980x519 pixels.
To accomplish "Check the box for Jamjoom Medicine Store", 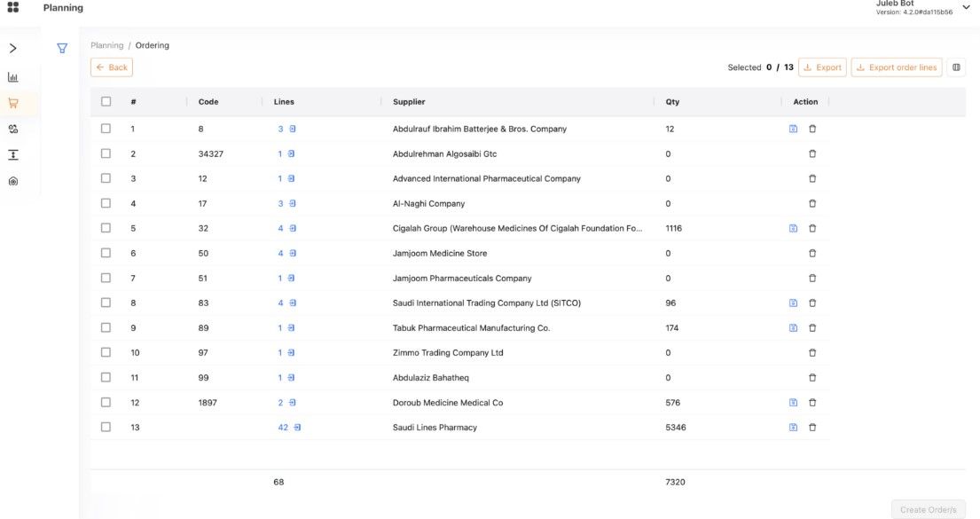I will [106, 254].
